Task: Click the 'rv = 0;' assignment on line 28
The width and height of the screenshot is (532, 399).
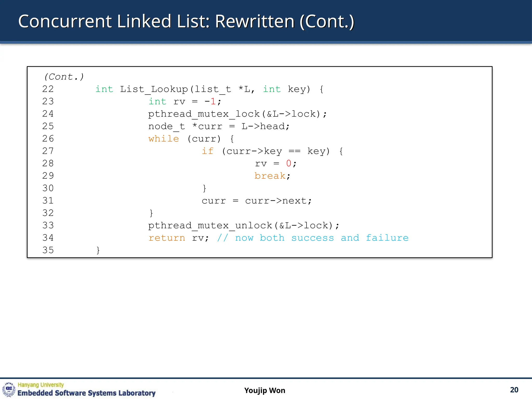Action: click(x=275, y=163)
